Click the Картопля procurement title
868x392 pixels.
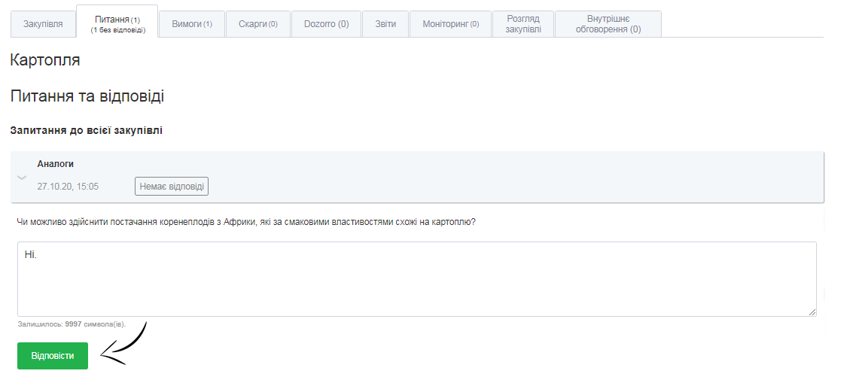point(45,60)
